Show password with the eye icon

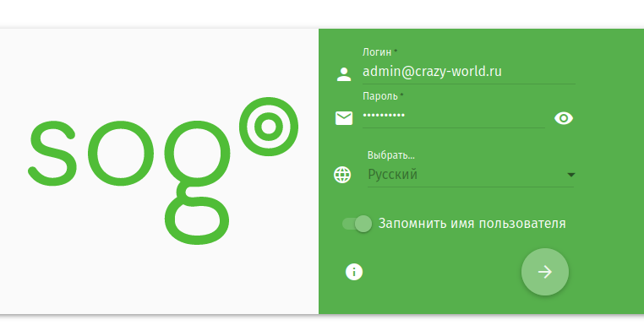point(564,118)
